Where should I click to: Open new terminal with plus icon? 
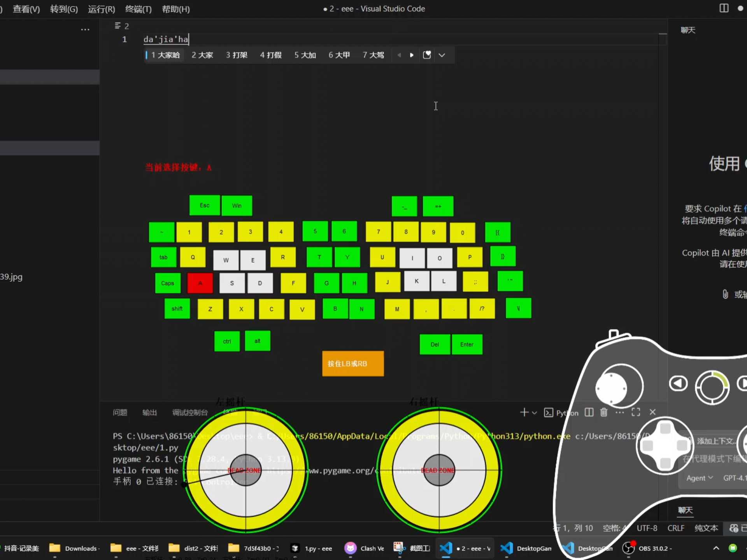(x=524, y=412)
